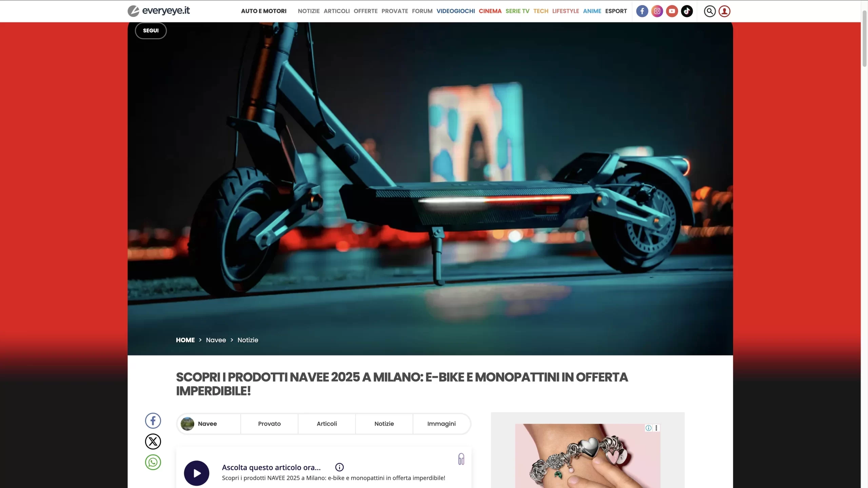
Task: Open the user account profile icon
Action: (724, 11)
